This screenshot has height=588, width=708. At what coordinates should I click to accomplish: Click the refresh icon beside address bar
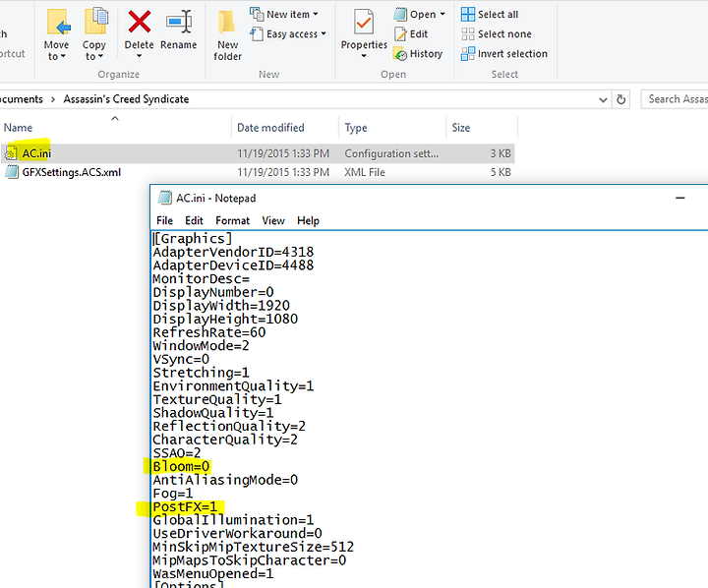tap(621, 99)
